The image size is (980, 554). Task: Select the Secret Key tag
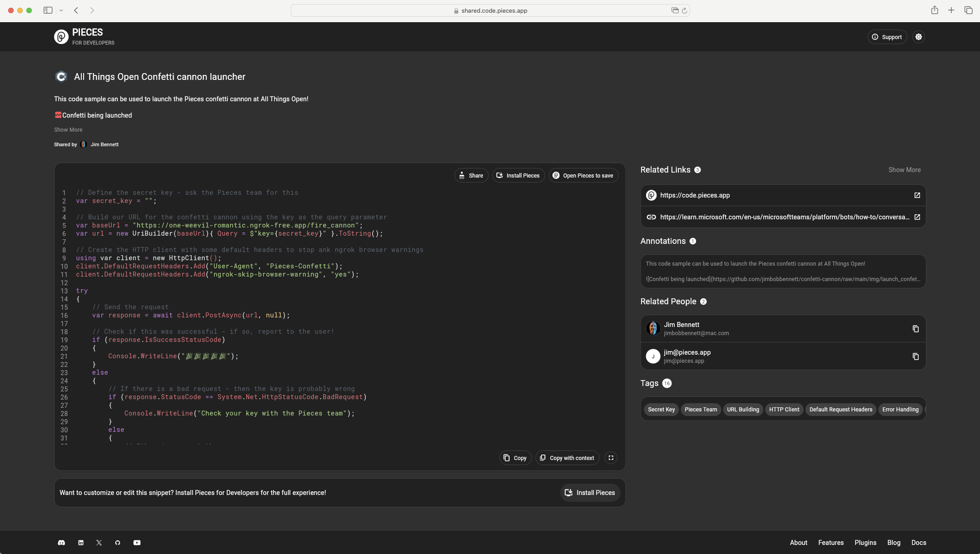[x=661, y=410]
